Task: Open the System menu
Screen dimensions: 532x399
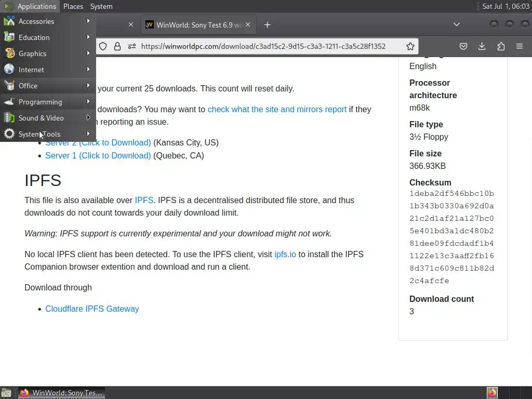Action: pyautogui.click(x=101, y=6)
